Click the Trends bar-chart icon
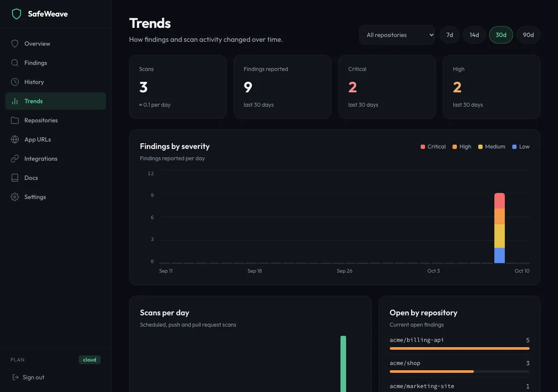The width and height of the screenshot is (558, 392). [15, 101]
